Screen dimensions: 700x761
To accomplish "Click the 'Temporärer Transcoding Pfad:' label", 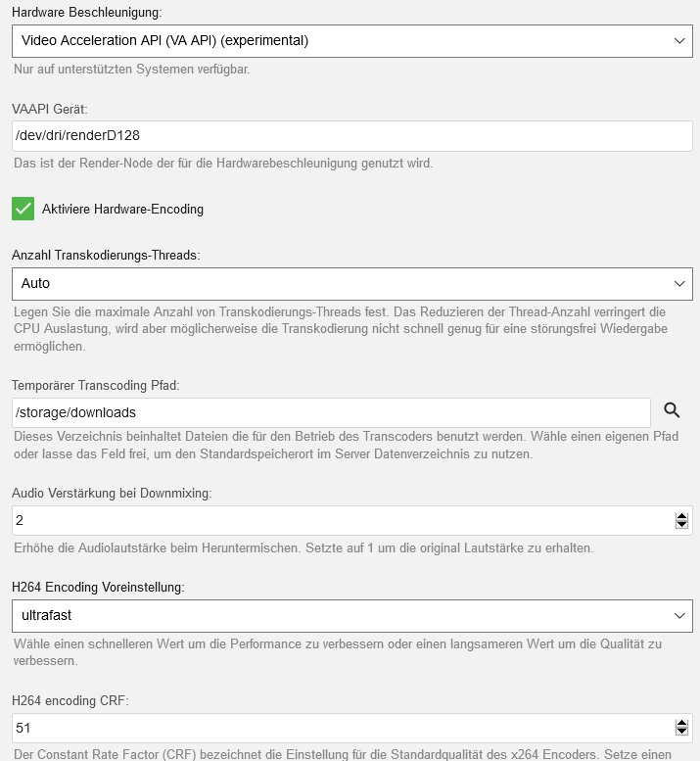I will [96, 385].
